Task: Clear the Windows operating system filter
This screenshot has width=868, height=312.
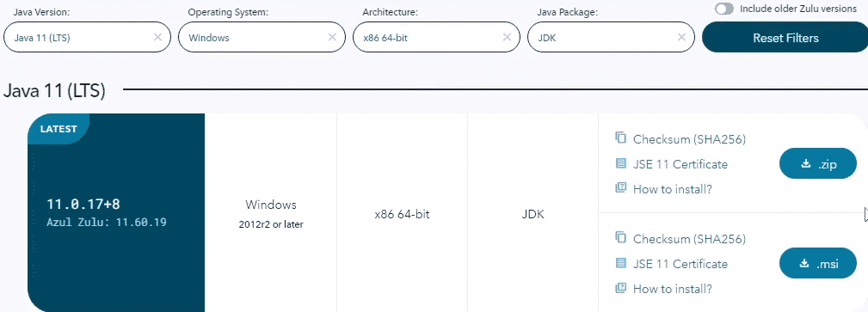Action: click(332, 37)
